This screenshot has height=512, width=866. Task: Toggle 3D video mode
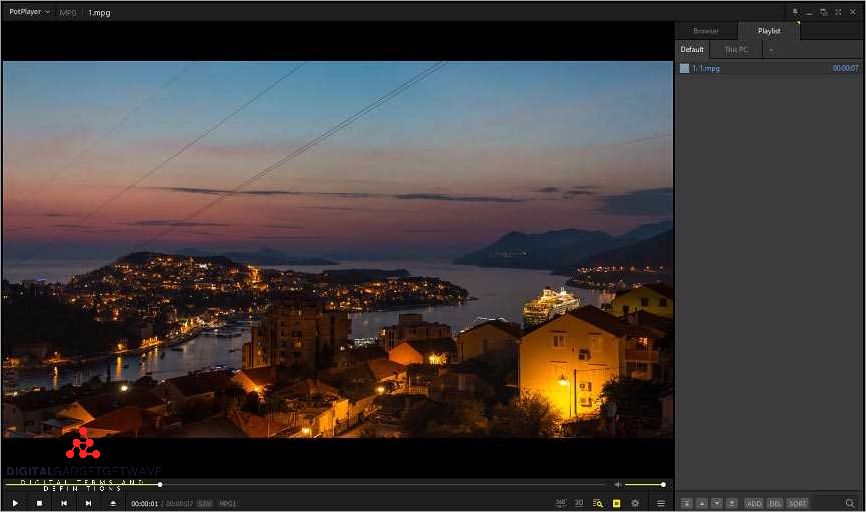pos(579,503)
